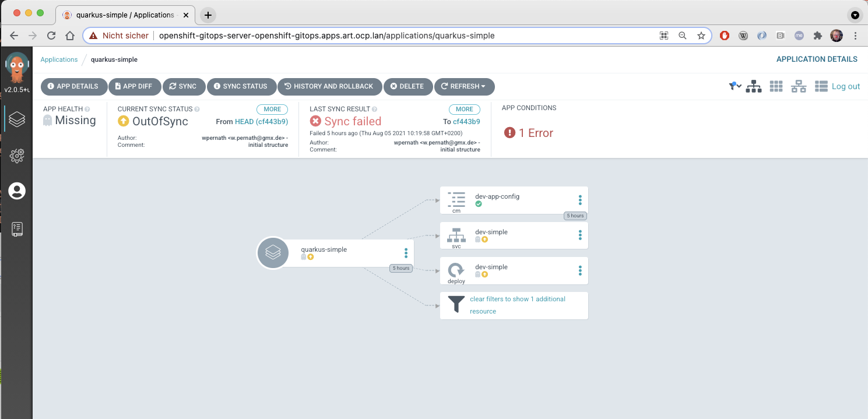
Task: Click the SYNC button
Action: pyautogui.click(x=182, y=86)
